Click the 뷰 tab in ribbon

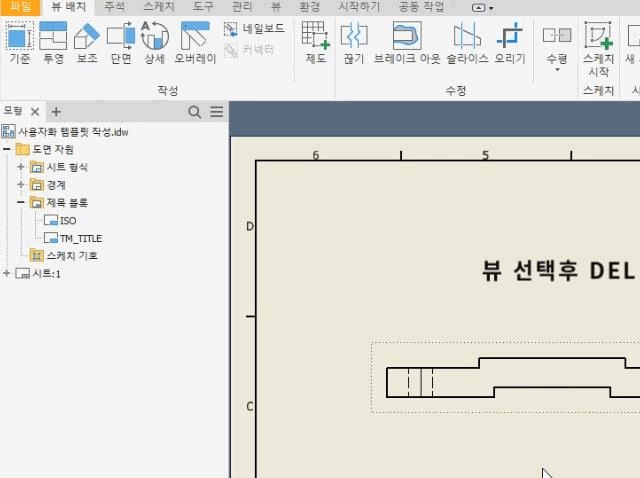coord(276,7)
